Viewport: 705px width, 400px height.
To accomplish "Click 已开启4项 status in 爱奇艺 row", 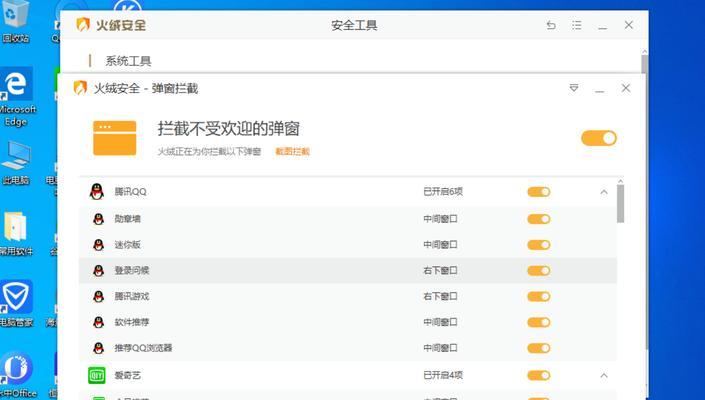I will pos(443,375).
